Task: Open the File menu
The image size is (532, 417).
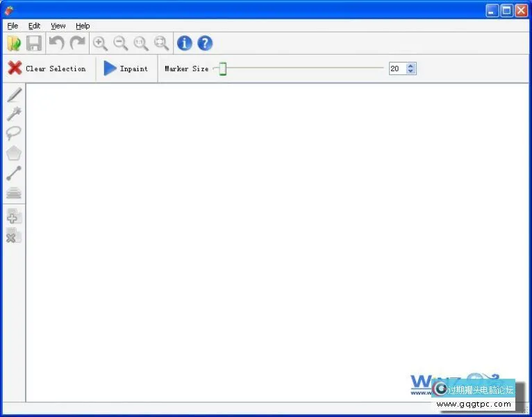Action: click(x=13, y=26)
